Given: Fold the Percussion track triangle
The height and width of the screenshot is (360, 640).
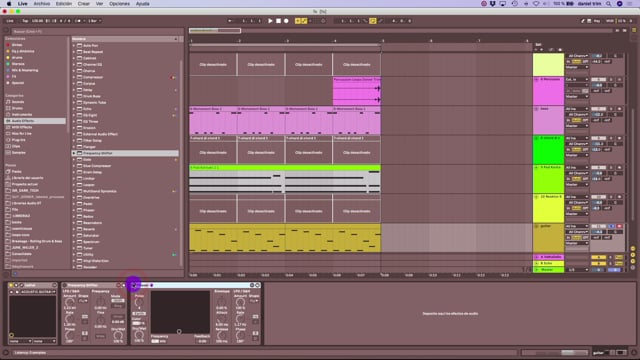Looking at the screenshot, I should [x=536, y=80].
